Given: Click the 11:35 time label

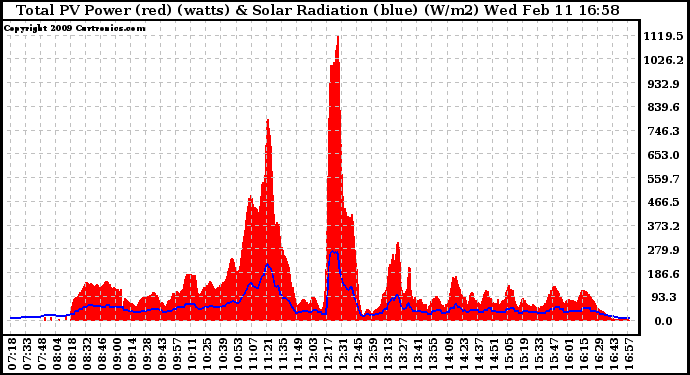Looking at the screenshot, I should 283,354.
